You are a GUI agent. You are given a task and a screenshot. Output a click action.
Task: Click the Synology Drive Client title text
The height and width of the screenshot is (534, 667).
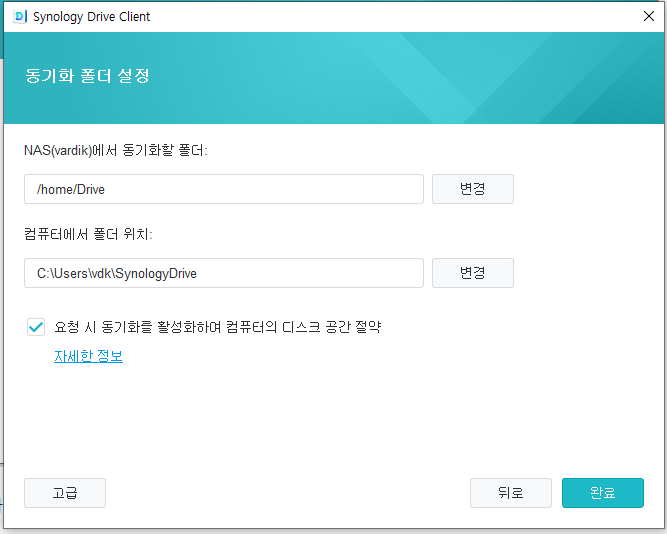point(91,17)
